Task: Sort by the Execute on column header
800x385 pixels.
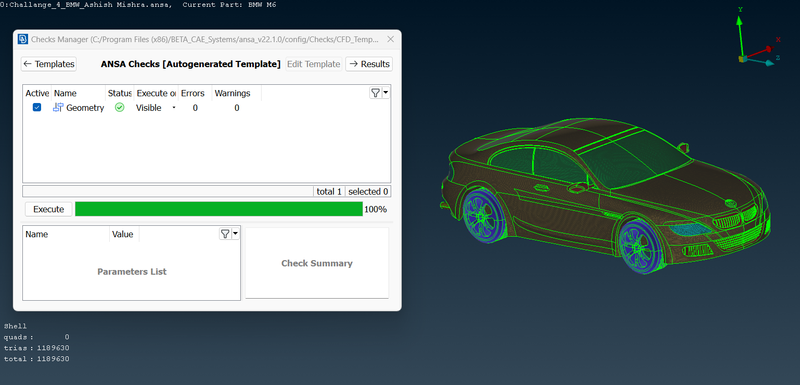Action: (x=156, y=93)
